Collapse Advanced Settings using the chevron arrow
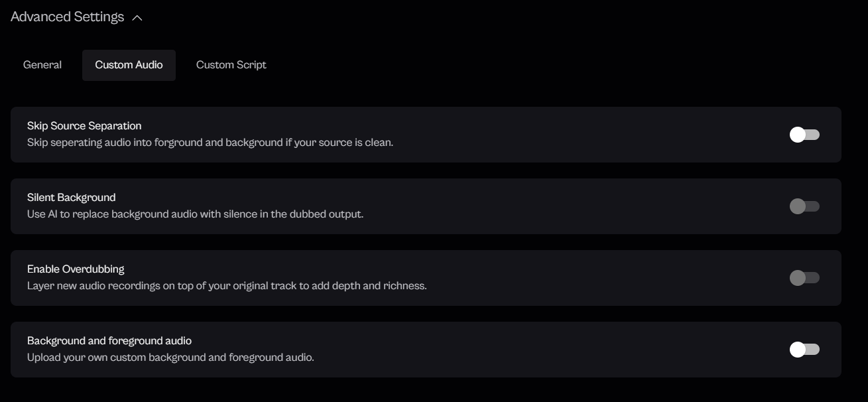Viewport: 868px width, 402px height. [137, 18]
